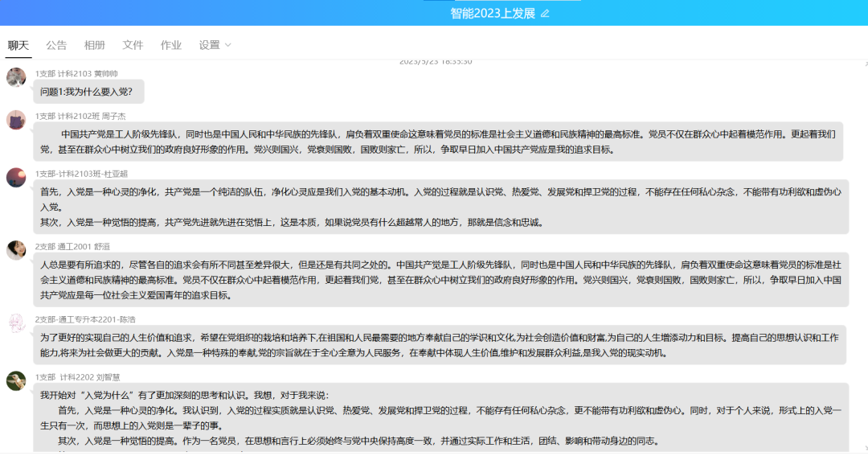Select 杜亚超's avatar image

16,177
